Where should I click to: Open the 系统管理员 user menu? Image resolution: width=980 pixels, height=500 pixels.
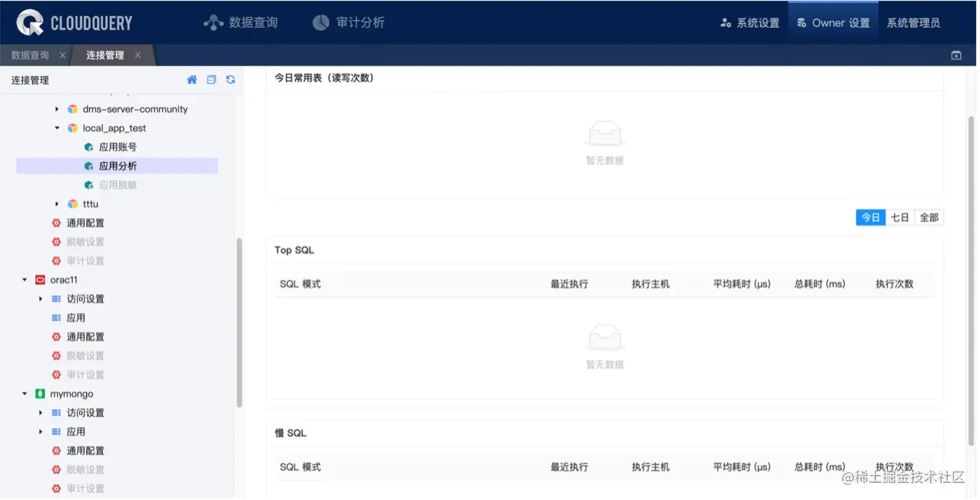coord(913,23)
